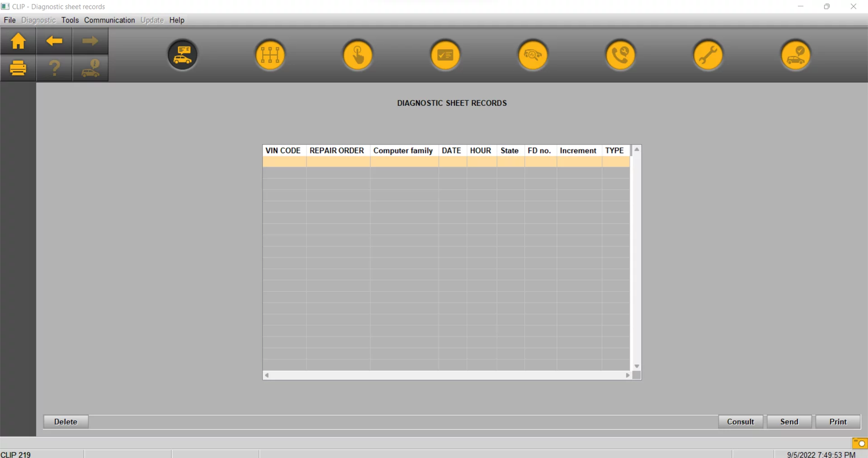
Task: Click the printer icon in toolbar
Action: tap(18, 68)
